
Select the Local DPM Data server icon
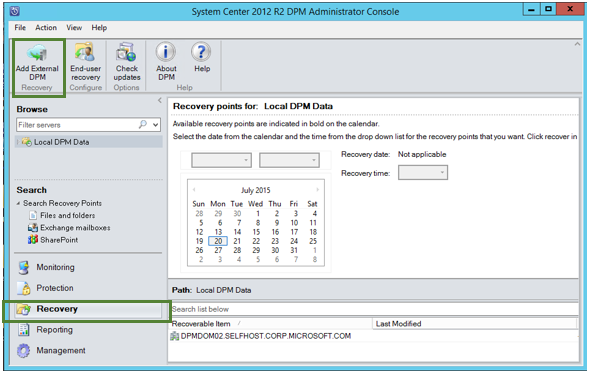point(26,142)
